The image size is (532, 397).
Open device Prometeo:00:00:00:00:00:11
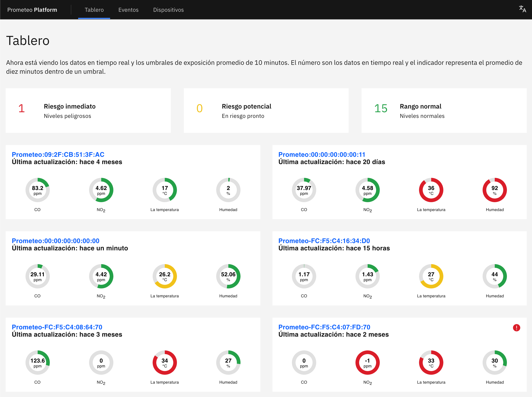pyautogui.click(x=322, y=155)
